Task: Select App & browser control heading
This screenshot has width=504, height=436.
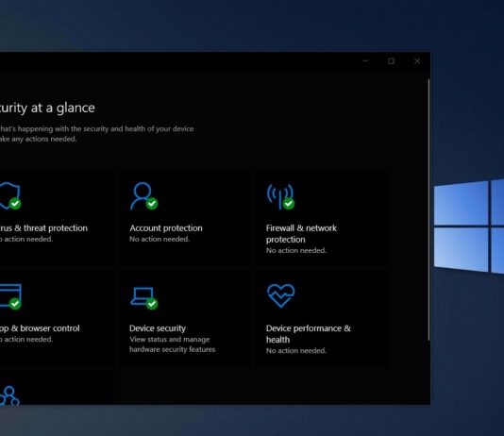Action: tap(40, 328)
